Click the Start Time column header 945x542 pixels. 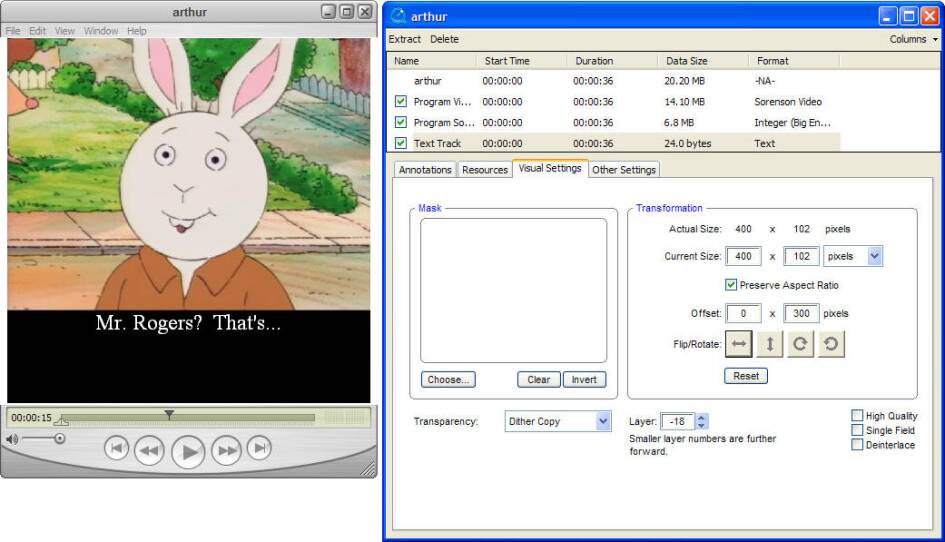[x=521, y=61]
